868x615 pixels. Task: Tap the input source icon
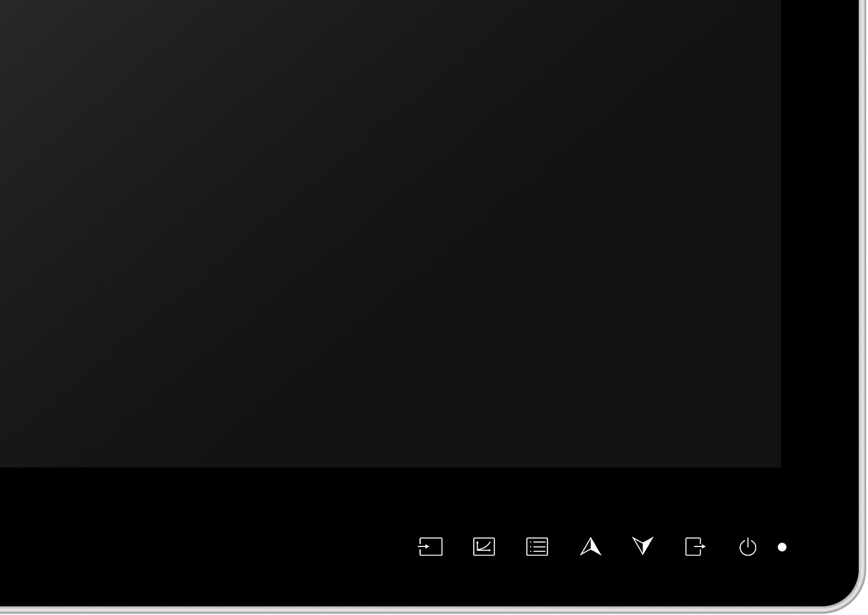(x=430, y=547)
